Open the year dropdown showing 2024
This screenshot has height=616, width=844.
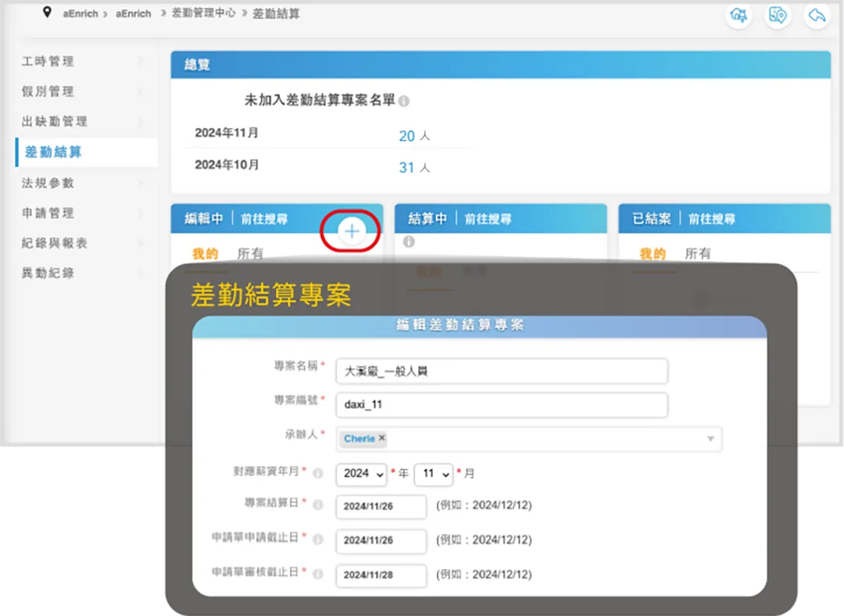point(361,475)
